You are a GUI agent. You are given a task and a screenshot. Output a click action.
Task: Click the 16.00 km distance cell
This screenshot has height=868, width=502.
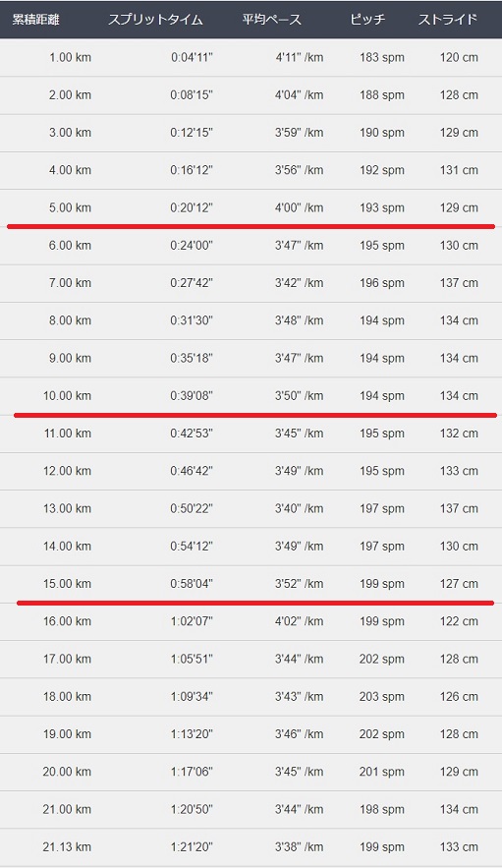coord(67,621)
